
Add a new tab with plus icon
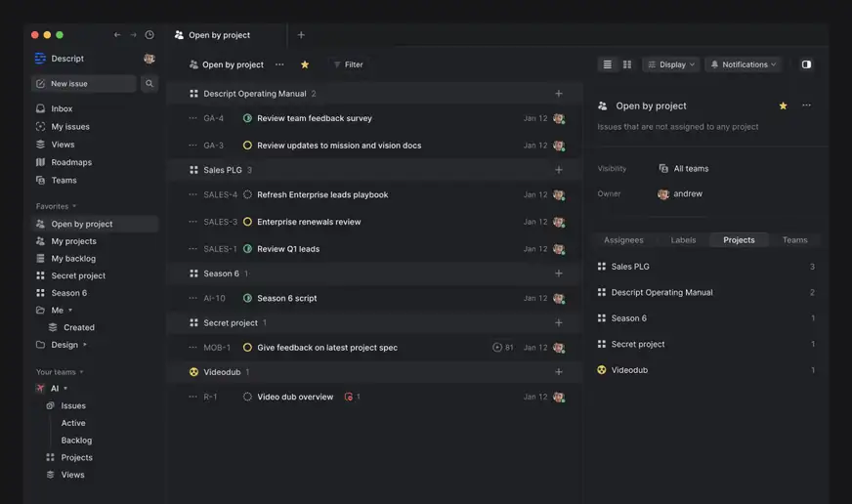click(x=301, y=35)
